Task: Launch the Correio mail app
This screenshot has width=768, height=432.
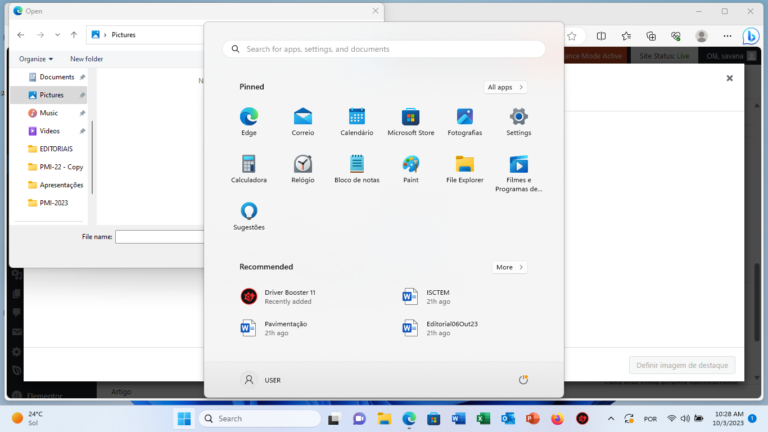Action: [x=303, y=120]
